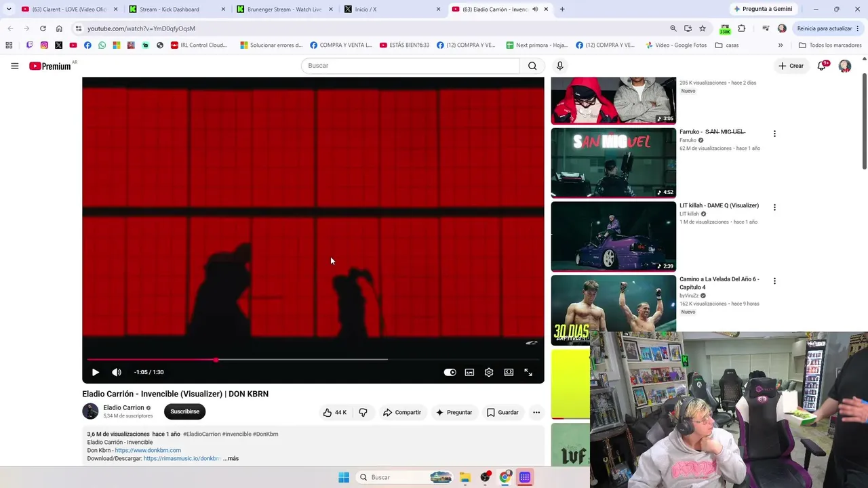Mute audio on Eladio Carrión tab
This screenshot has height=488, width=868.
point(535,9)
